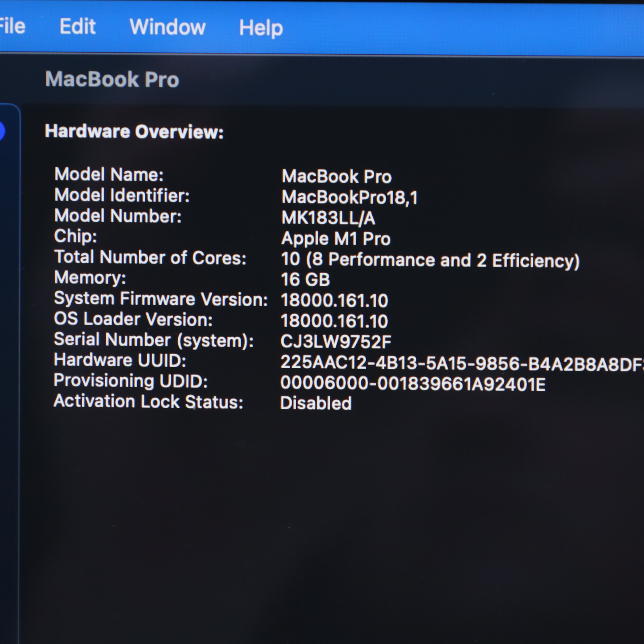
Task: Select the Model Number label
Action: (118, 216)
